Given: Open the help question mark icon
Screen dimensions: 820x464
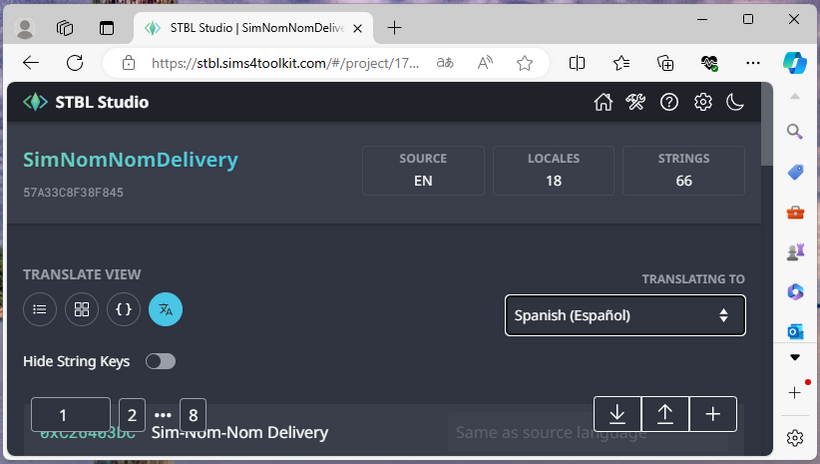Looking at the screenshot, I should click(x=669, y=102).
